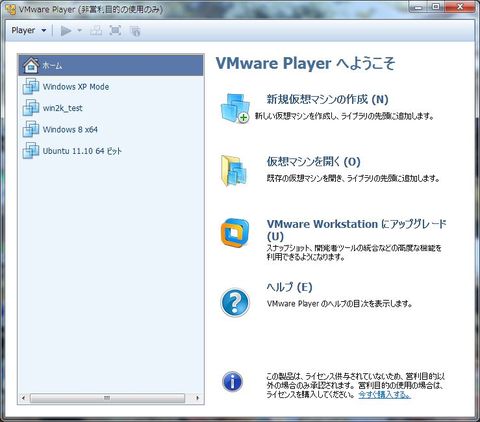Click the VM icon next to win2k_test

coord(31,108)
